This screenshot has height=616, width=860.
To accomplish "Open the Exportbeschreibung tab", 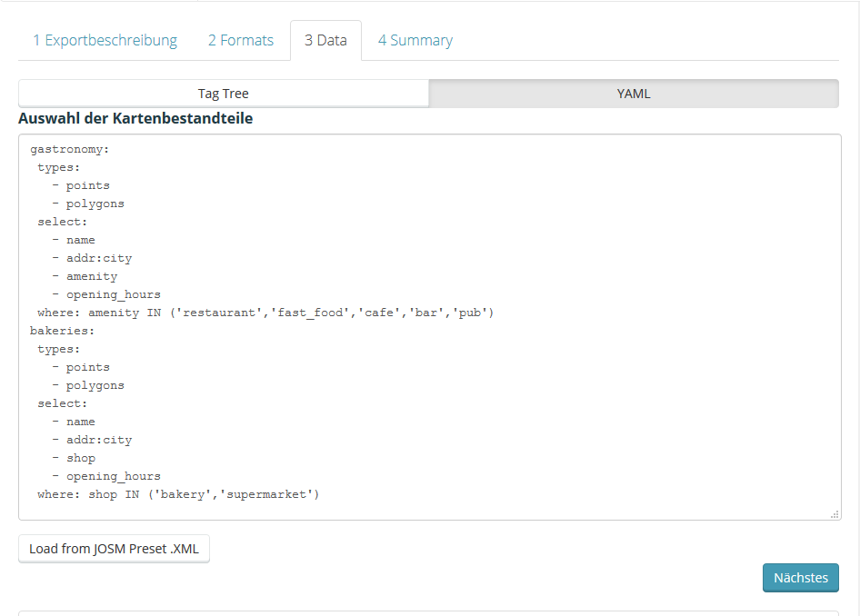I will tap(105, 40).
